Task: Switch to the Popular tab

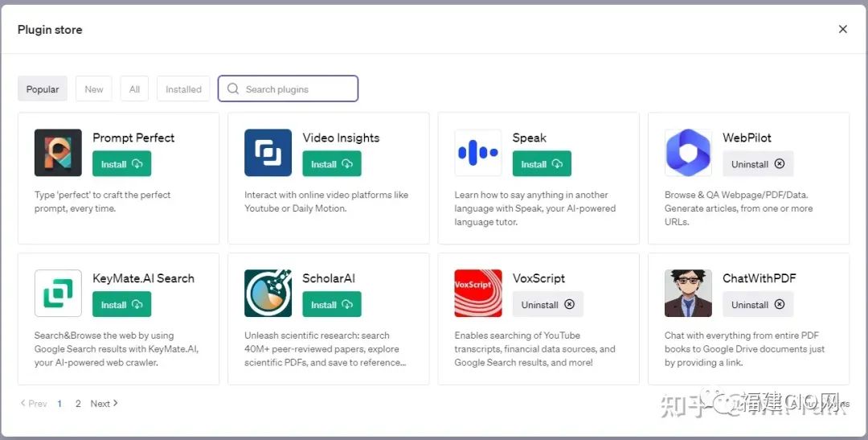Action: coord(43,89)
